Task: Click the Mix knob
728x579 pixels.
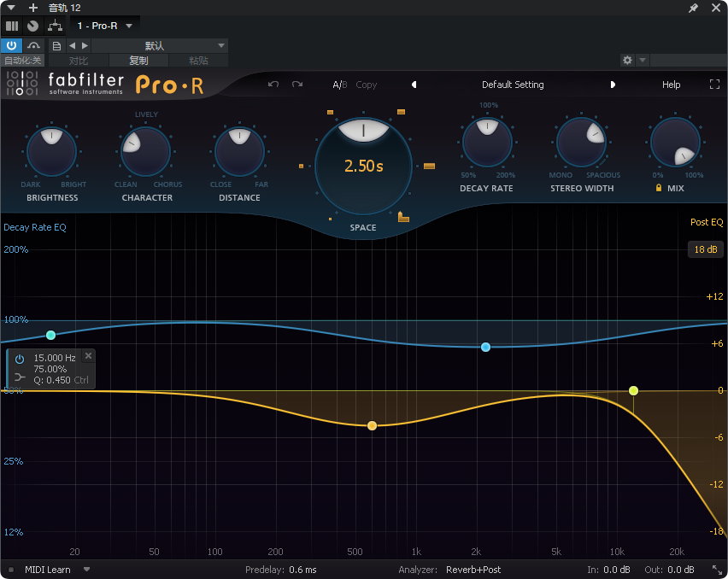Action: pos(675,142)
